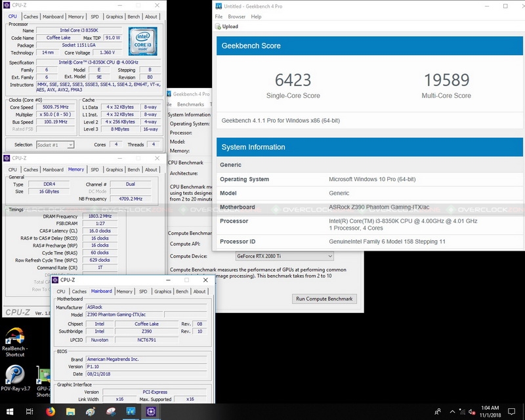This screenshot has height=420, width=525.
Task: Open the paint palette app on the taskbar
Action: click(x=91, y=411)
